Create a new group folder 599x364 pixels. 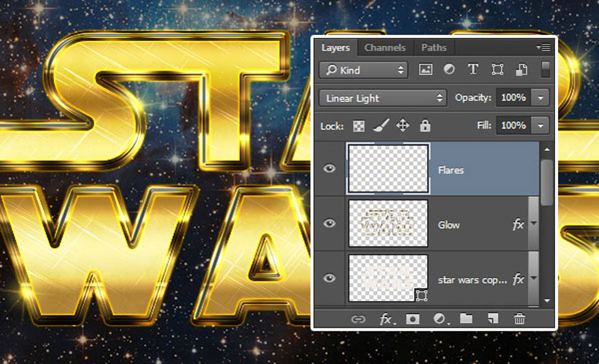pos(466,318)
